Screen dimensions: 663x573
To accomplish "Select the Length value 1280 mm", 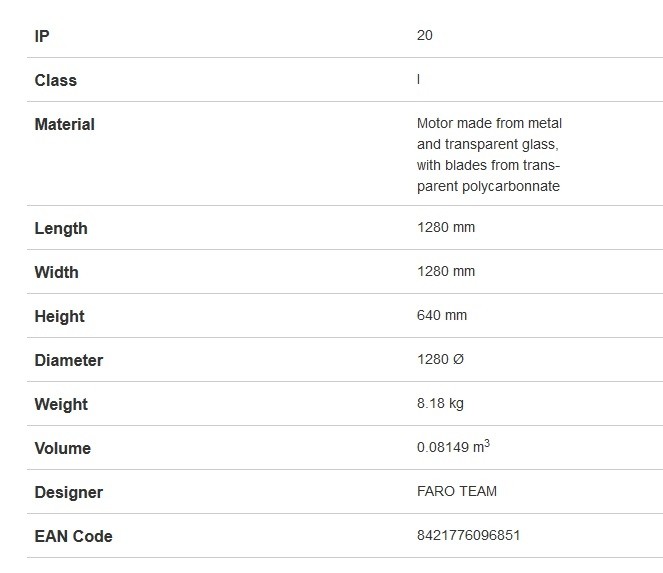I will [446, 228].
